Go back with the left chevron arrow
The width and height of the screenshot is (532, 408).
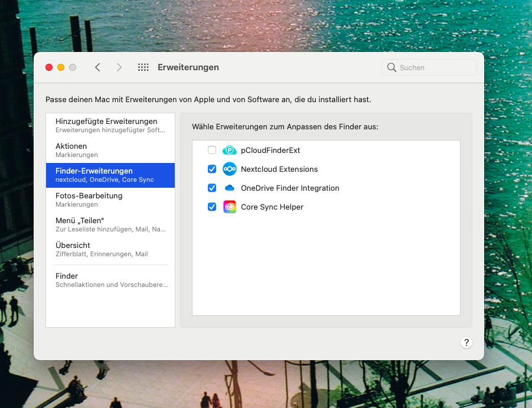[97, 67]
